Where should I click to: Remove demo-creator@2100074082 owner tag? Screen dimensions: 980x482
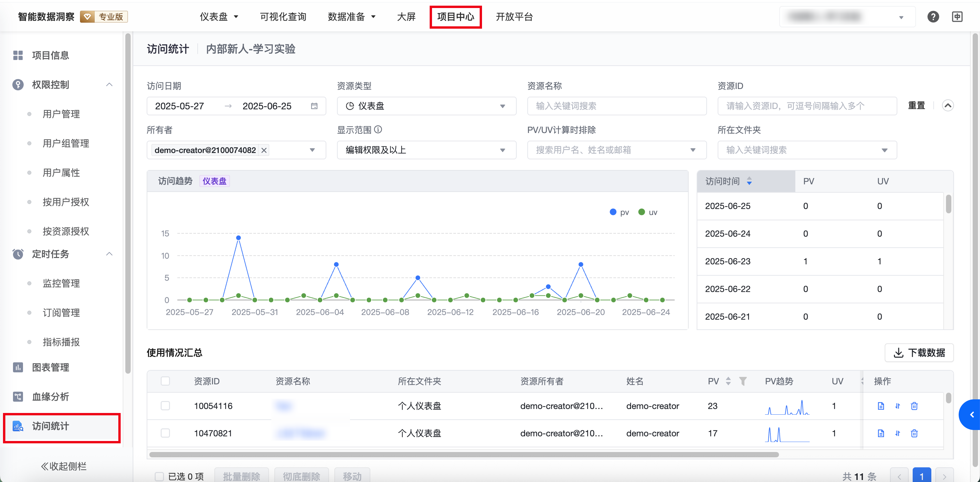click(264, 150)
